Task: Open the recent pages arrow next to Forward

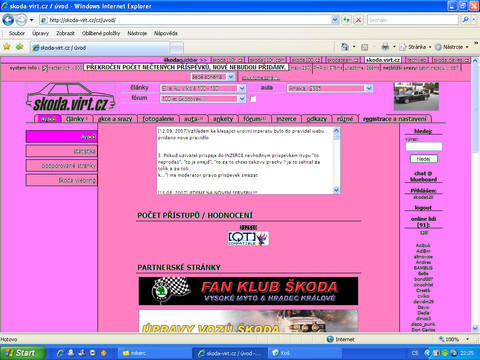Action: [32, 20]
